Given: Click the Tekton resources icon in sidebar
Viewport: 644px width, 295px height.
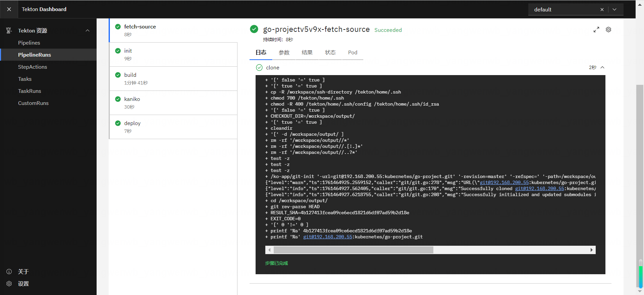Looking at the screenshot, I should (9, 31).
